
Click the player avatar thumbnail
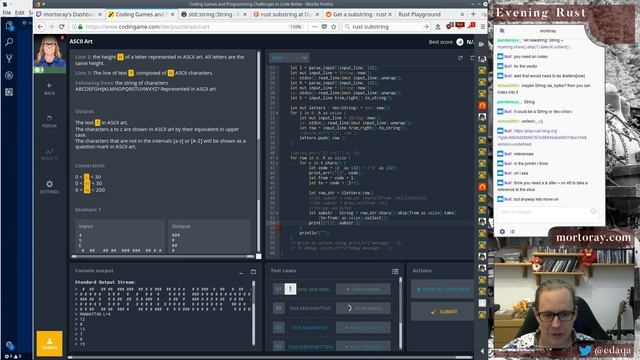coord(49,51)
